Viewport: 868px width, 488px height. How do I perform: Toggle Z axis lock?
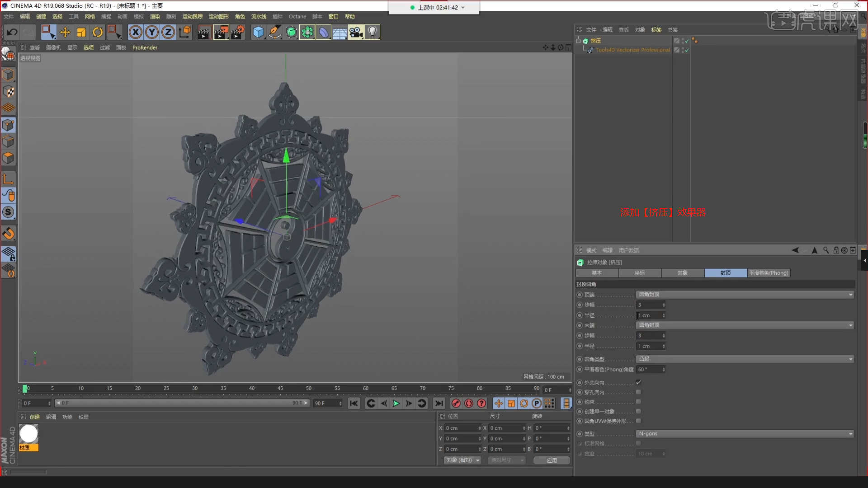168,32
